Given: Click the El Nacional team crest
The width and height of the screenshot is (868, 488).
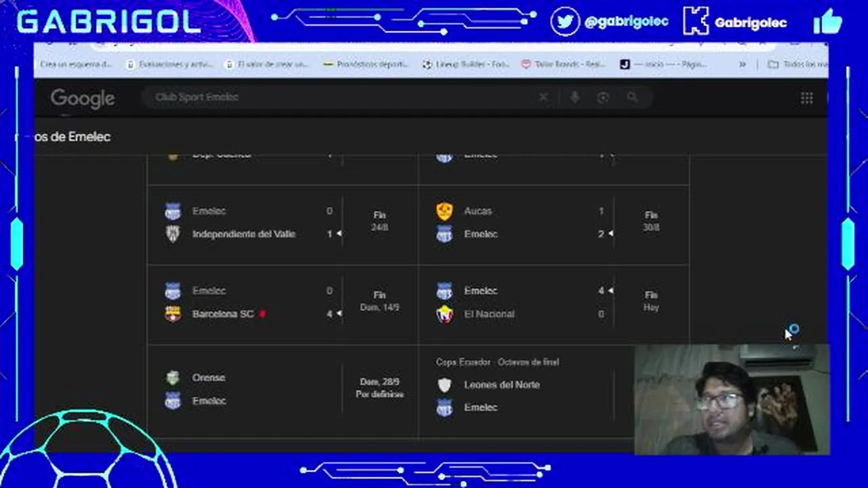Looking at the screenshot, I should click(444, 314).
